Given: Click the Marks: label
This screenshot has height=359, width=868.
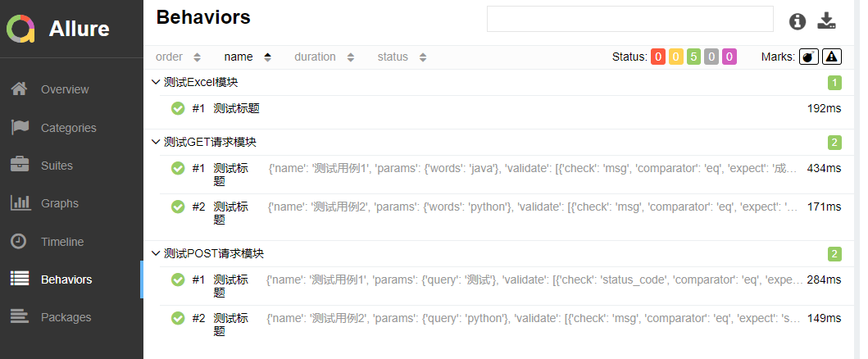Looking at the screenshot, I should [779, 57].
